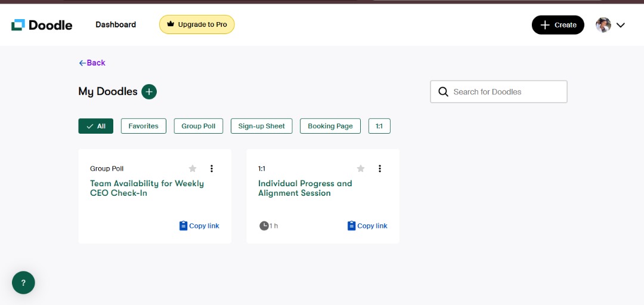This screenshot has height=305, width=644.
Task: Open the help question mark bubble
Action: click(23, 282)
